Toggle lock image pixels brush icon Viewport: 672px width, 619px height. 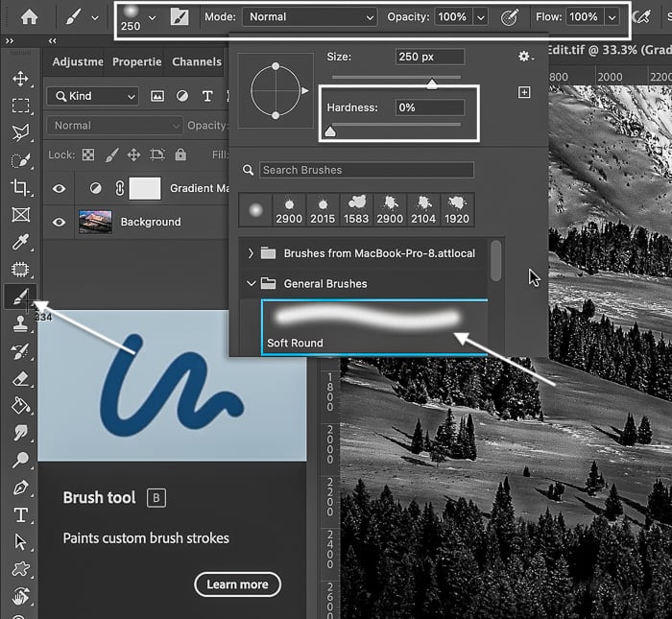111,155
